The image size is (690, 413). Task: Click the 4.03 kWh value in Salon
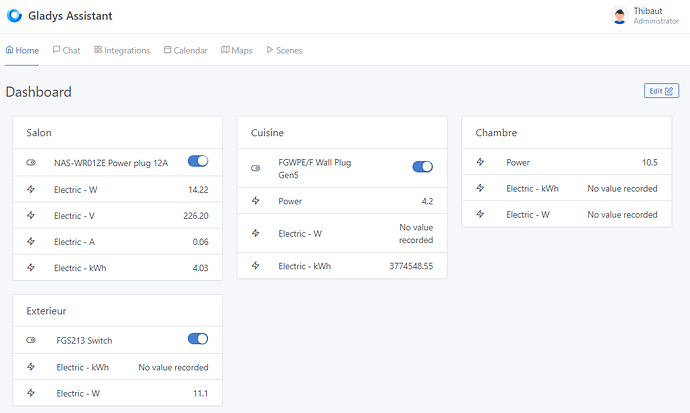click(201, 267)
